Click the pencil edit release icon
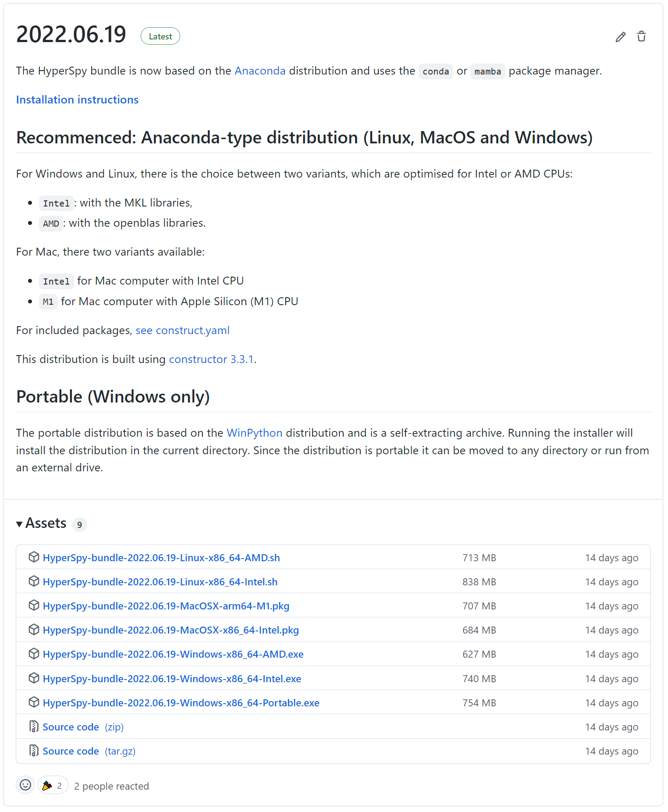Image resolution: width=668 pixels, height=812 pixels. click(620, 37)
